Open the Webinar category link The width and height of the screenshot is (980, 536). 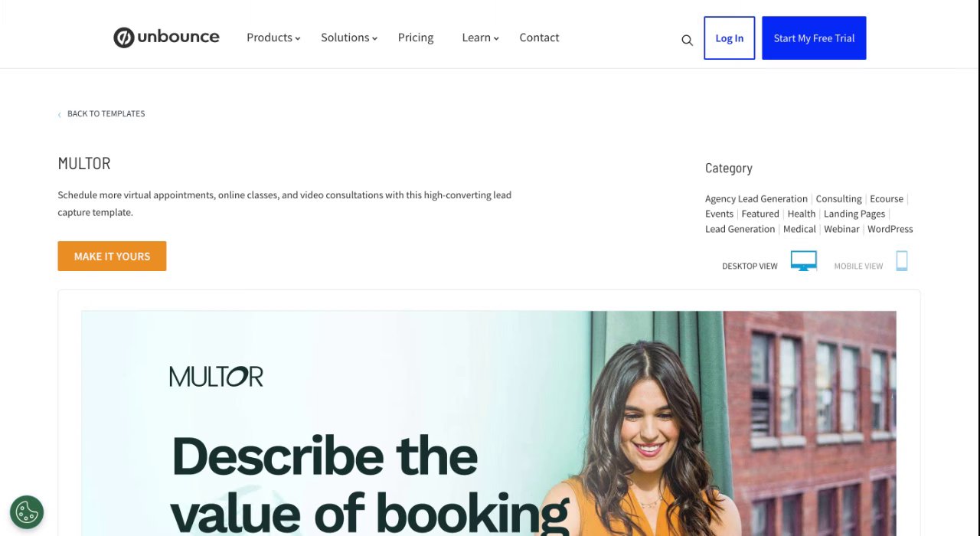pos(841,229)
